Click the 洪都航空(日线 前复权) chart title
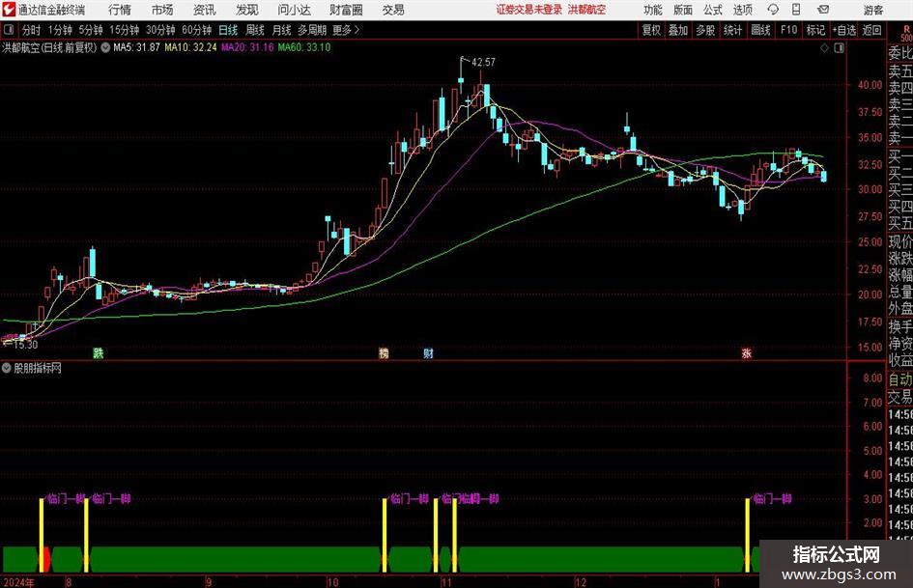The height and width of the screenshot is (588, 913). [49, 47]
